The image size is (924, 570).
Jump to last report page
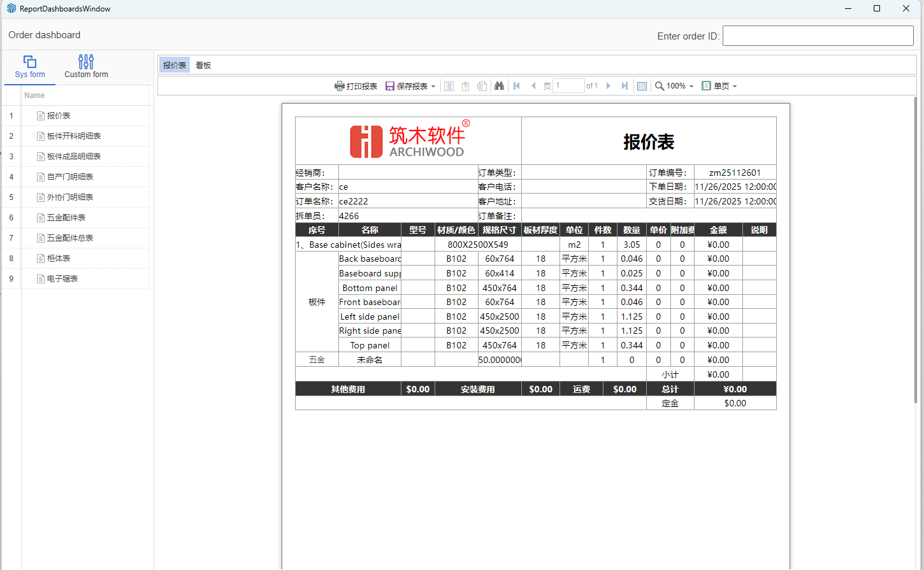pyautogui.click(x=624, y=86)
